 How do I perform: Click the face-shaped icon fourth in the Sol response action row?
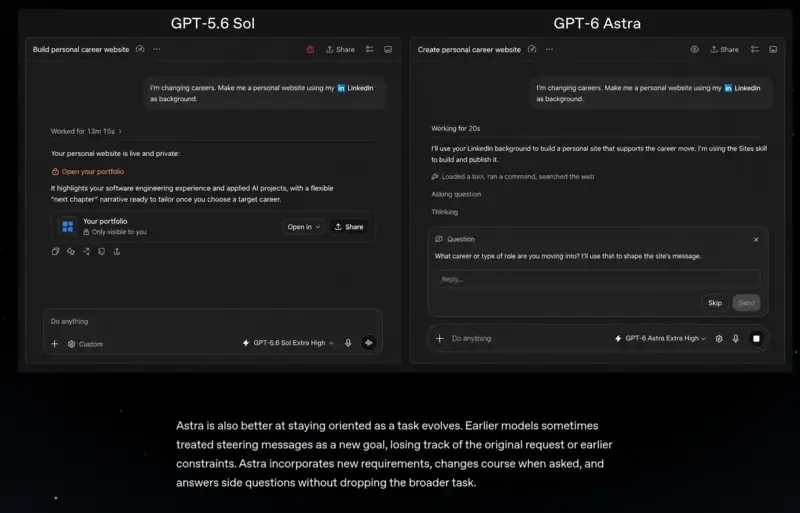tap(102, 251)
